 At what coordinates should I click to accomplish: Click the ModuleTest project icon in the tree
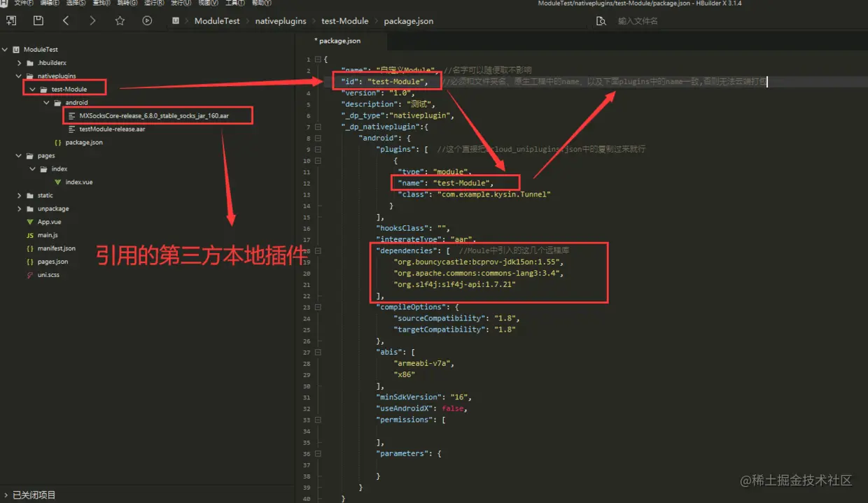(x=16, y=50)
